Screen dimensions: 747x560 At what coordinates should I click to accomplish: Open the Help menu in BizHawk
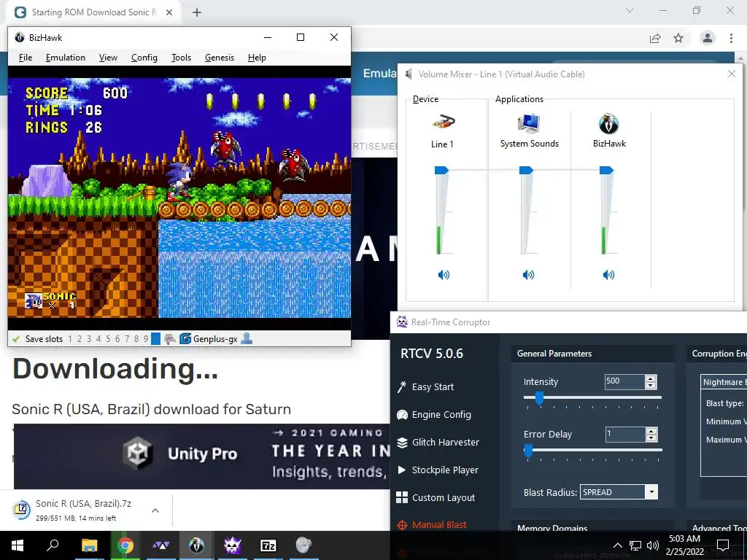[257, 58]
